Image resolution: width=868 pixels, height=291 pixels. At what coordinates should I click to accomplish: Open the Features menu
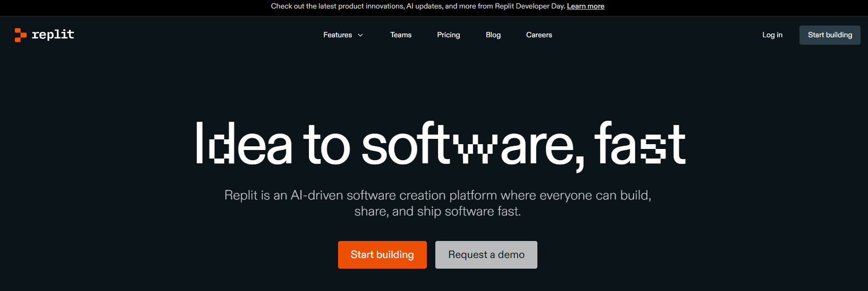tap(338, 35)
